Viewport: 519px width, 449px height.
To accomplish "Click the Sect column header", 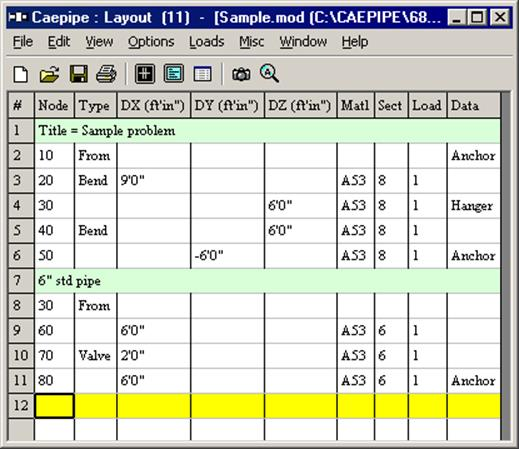I will (x=391, y=106).
